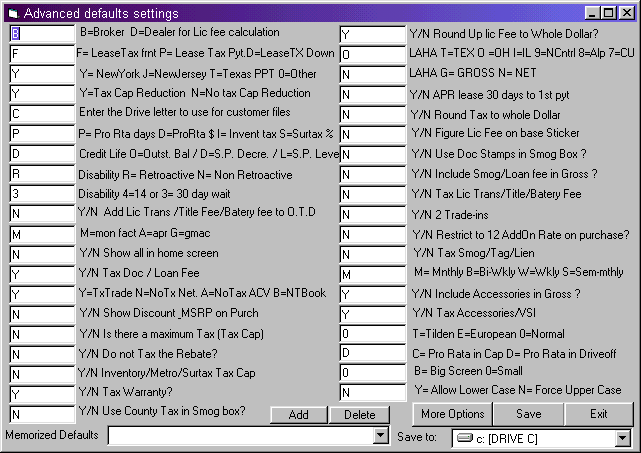Click the 2 Trade-ins Y/N field

click(371, 214)
